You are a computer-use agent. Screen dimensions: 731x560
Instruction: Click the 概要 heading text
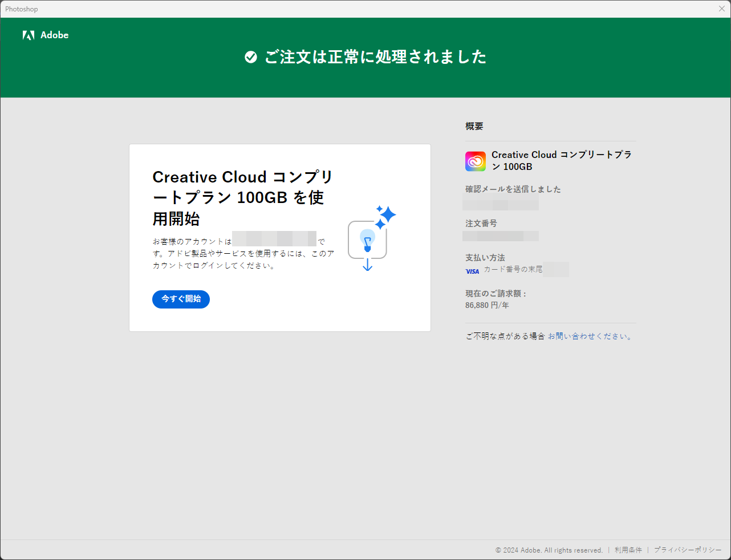(474, 126)
